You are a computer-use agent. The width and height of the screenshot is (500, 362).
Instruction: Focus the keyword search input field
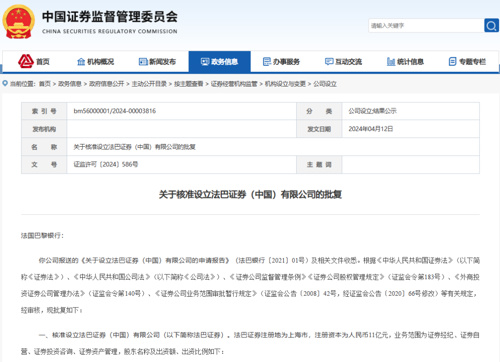pyautogui.click(x=426, y=26)
